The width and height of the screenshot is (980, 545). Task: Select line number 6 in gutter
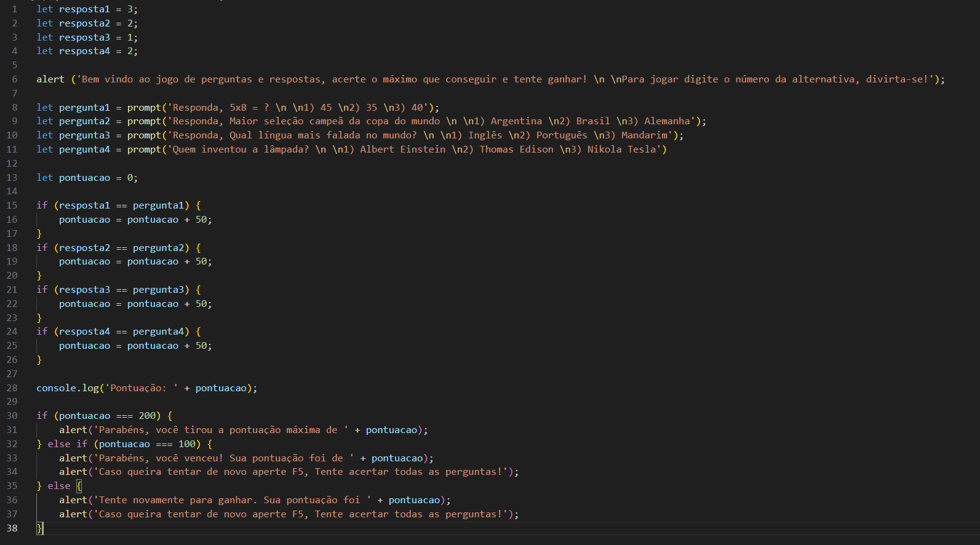[15, 79]
